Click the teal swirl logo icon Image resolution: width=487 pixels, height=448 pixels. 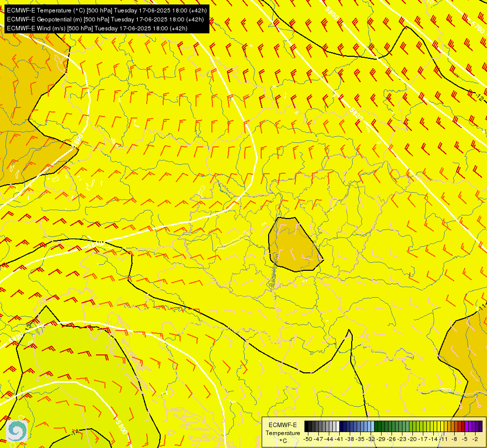point(17,431)
